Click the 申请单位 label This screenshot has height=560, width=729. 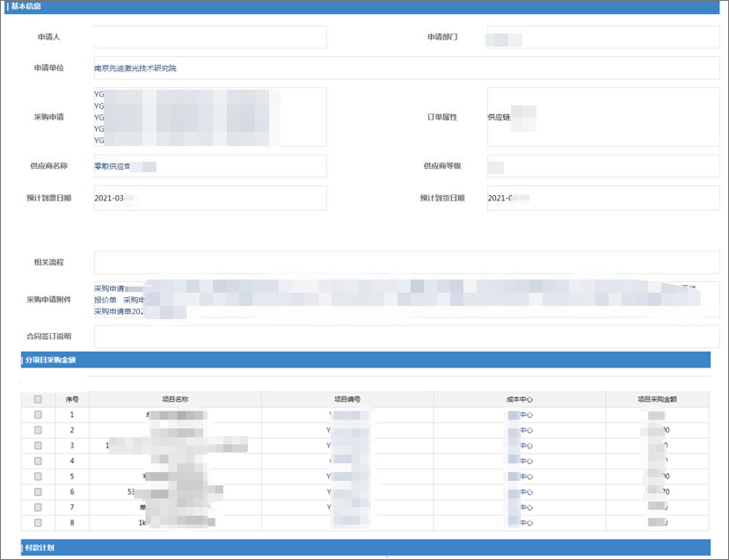(49, 68)
